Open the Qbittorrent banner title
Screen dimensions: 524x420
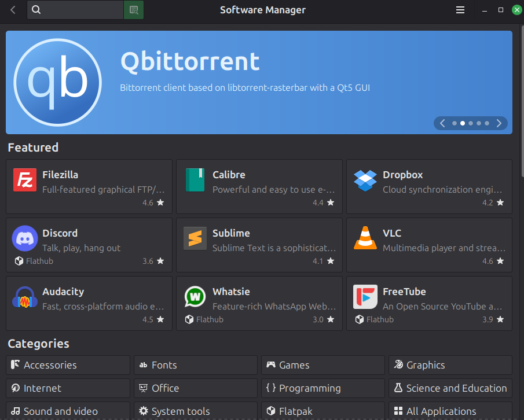190,62
